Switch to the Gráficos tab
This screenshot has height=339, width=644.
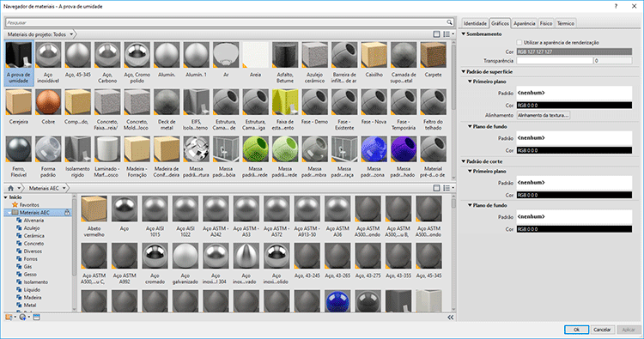[500, 23]
